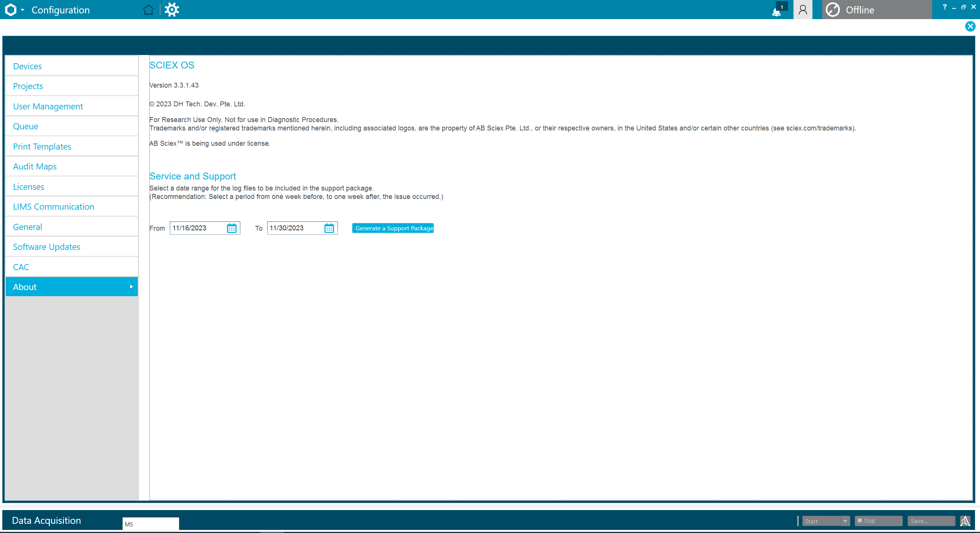Click the Version 3.3.1.43 text
The image size is (980, 533).
point(174,85)
